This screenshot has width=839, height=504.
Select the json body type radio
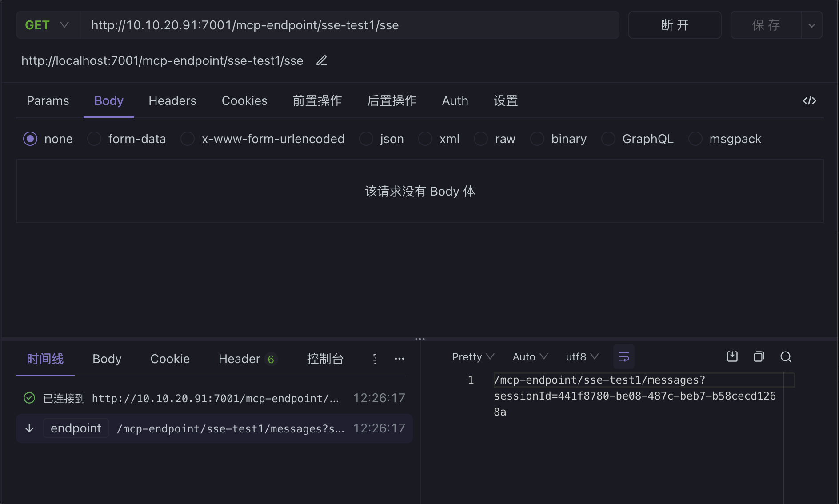point(366,139)
